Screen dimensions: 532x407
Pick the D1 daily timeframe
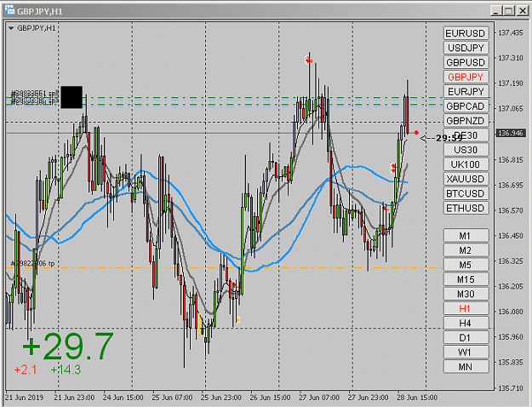click(x=466, y=338)
